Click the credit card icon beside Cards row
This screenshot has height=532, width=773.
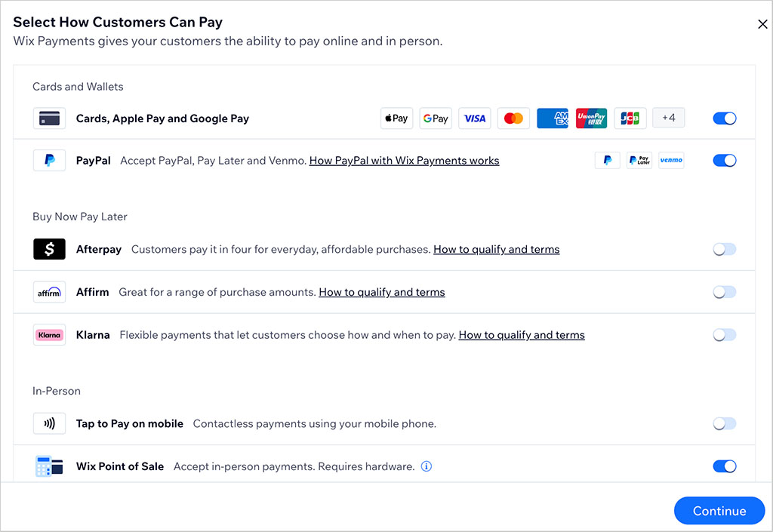coord(49,118)
